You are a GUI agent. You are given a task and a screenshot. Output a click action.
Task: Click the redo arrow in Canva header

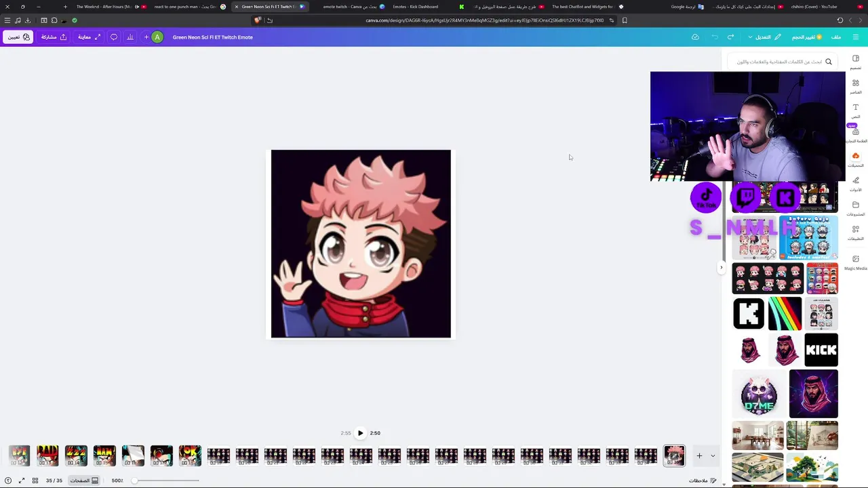730,37
